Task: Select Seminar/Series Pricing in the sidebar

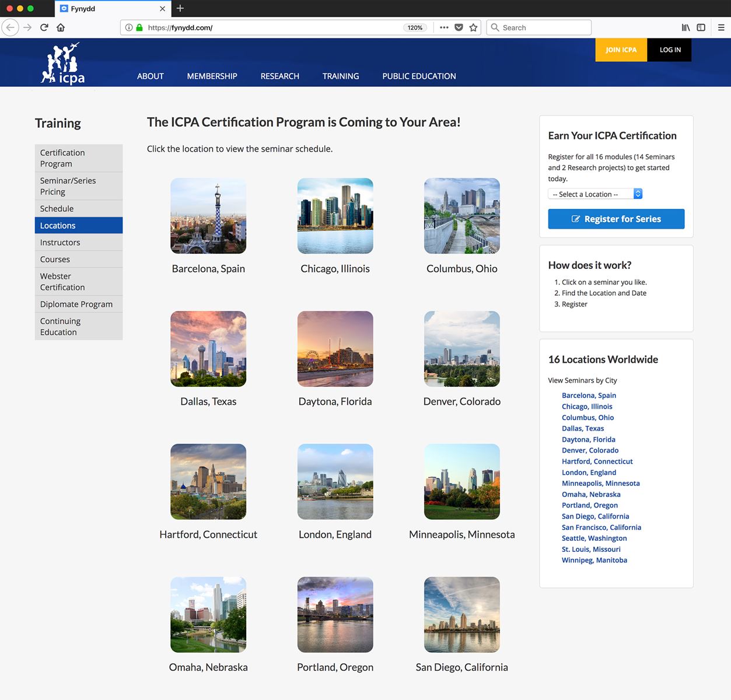Action: pos(79,186)
